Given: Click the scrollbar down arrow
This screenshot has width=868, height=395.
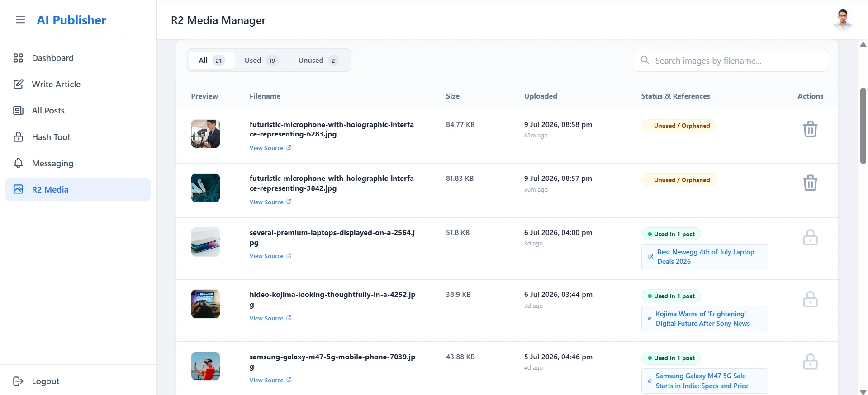Looking at the screenshot, I should click(863, 391).
